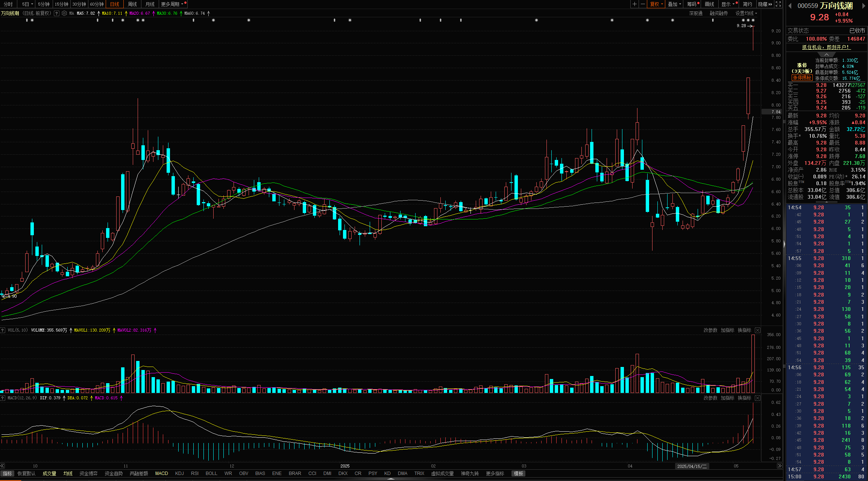Open the 筹码 chip distribution tool
The width and height of the screenshot is (868, 481).
point(693,4)
